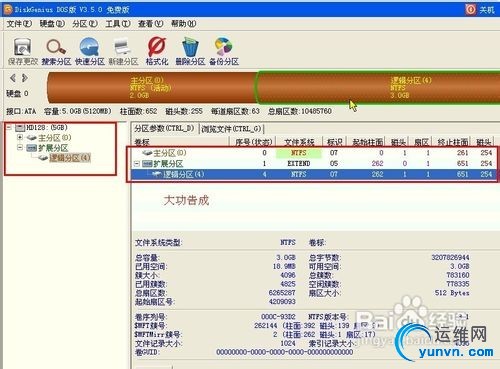The image size is (500, 369).
Task: Click the 总扇区数 value 6265287
Action: point(282,293)
